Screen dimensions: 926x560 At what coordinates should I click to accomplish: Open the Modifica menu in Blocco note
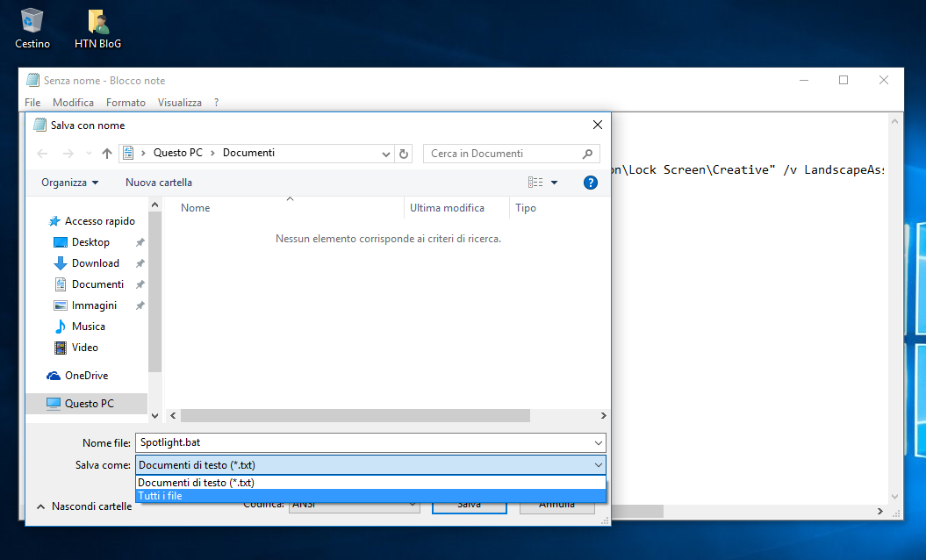pyautogui.click(x=73, y=102)
